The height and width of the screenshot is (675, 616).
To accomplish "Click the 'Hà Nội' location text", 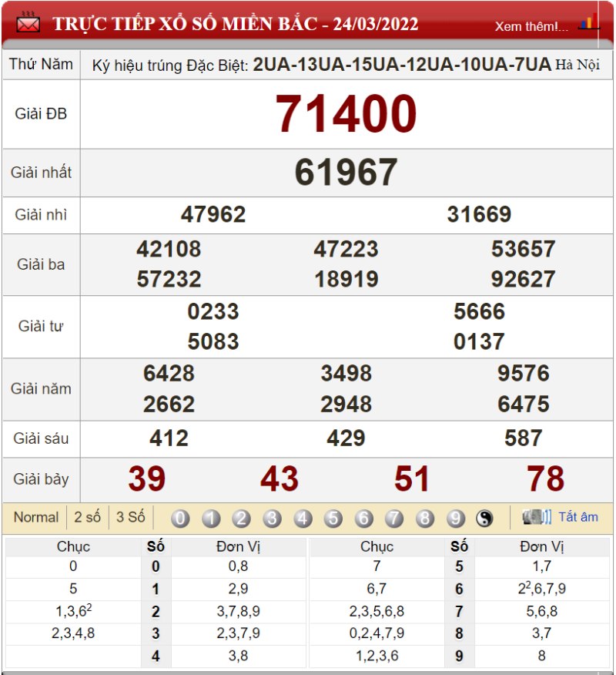I will (x=577, y=65).
